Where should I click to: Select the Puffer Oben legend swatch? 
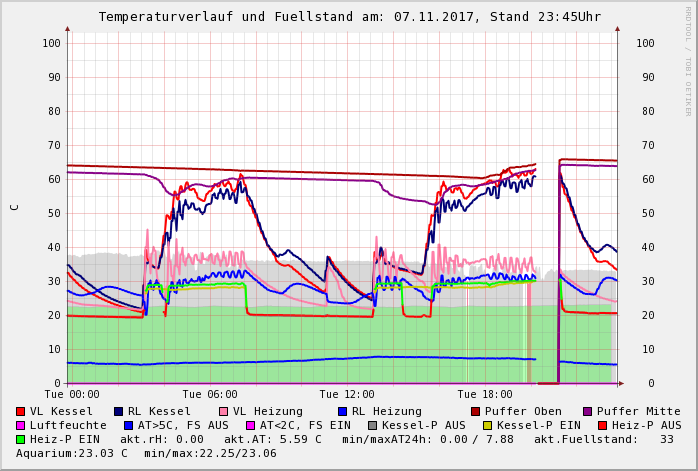tap(475, 411)
